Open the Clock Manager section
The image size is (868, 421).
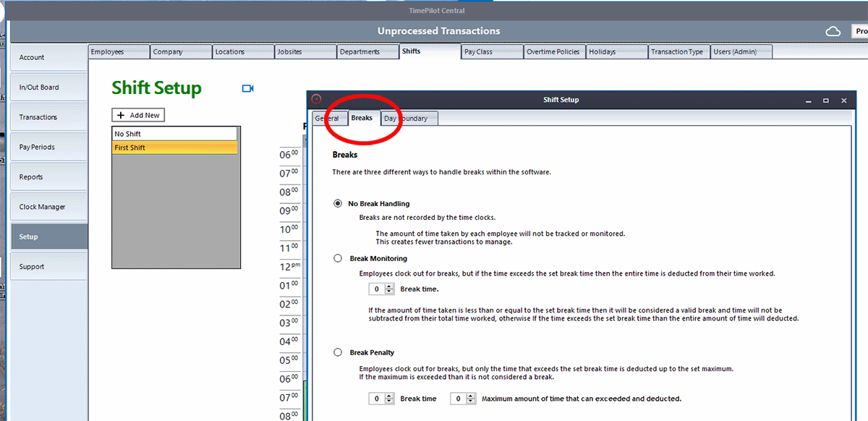pos(48,206)
